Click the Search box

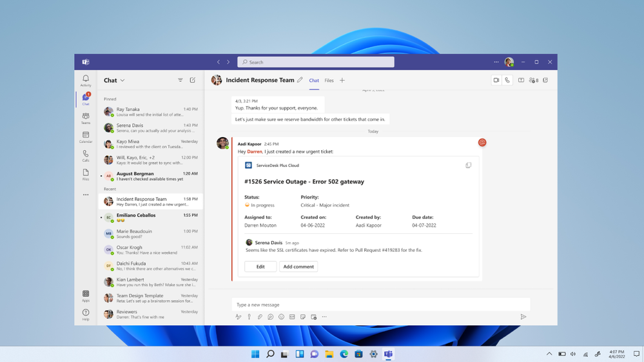click(315, 62)
